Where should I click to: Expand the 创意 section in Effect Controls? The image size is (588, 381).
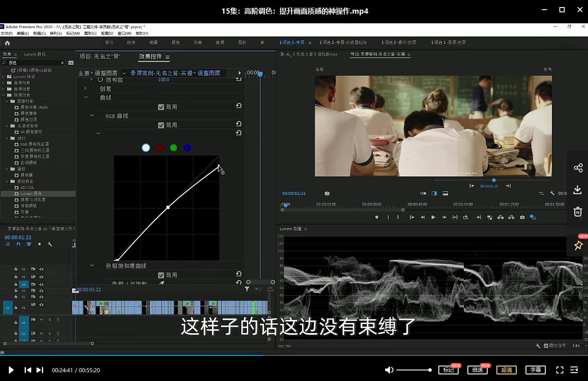pyautogui.click(x=86, y=88)
